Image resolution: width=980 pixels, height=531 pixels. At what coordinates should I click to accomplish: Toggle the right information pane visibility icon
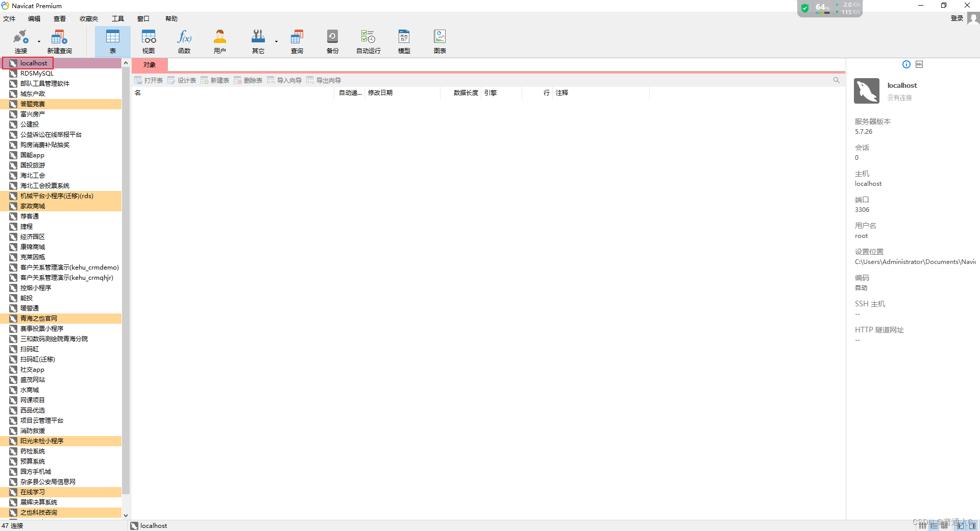pos(972,525)
